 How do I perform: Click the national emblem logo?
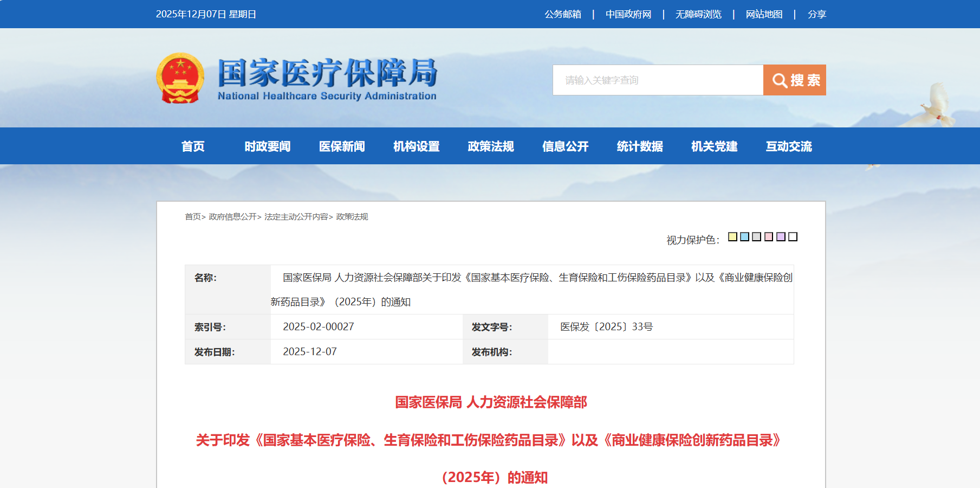(x=180, y=79)
